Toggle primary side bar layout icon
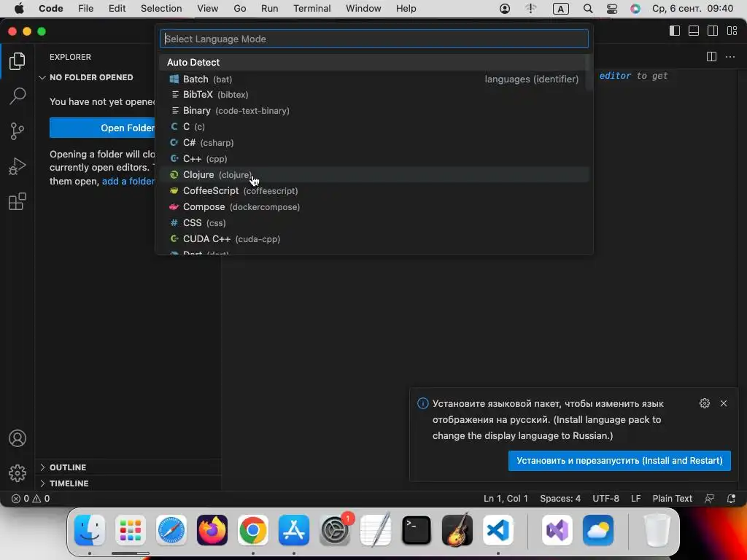This screenshot has height=560, width=747. click(675, 31)
